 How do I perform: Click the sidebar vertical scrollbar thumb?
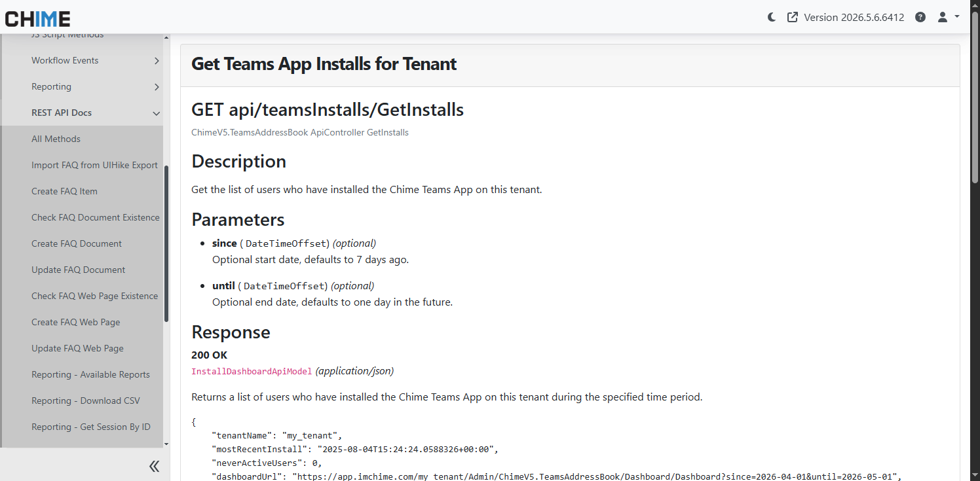[166, 243]
